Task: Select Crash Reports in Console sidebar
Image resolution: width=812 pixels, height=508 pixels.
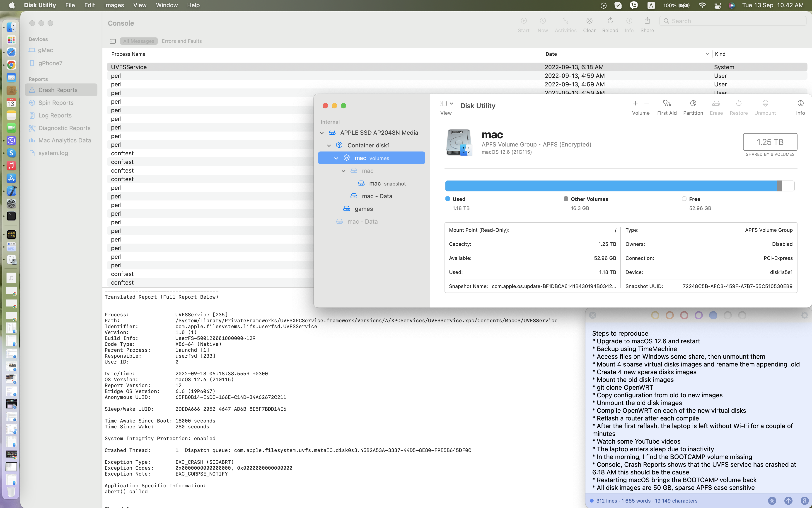Action: 61,90
